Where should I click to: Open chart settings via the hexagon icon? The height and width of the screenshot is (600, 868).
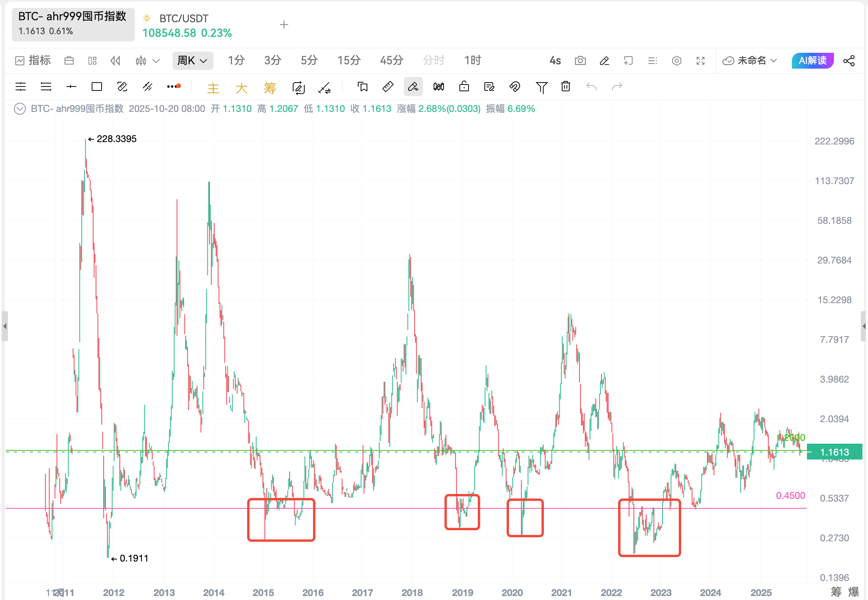click(x=677, y=61)
